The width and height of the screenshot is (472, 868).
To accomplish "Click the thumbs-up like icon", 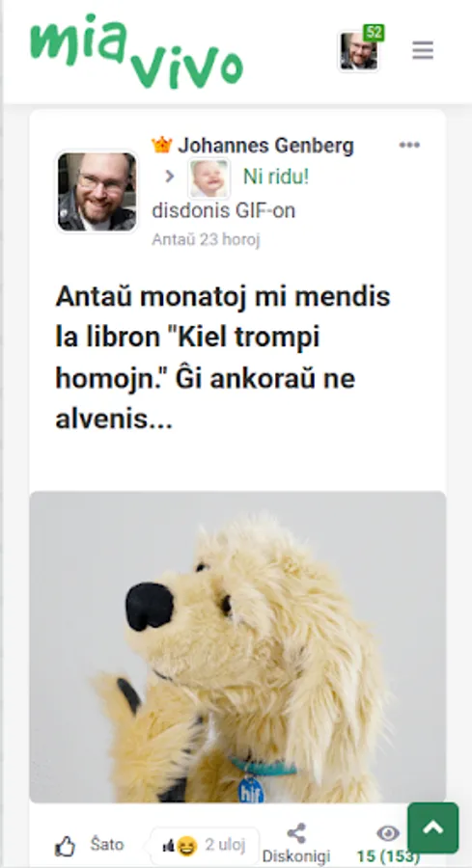I will pos(66,847).
